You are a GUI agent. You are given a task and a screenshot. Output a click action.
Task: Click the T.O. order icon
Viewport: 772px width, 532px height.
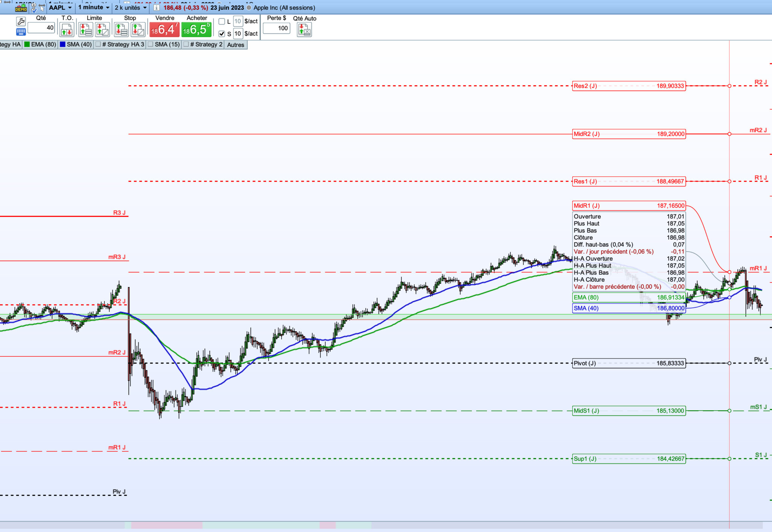coord(67,29)
